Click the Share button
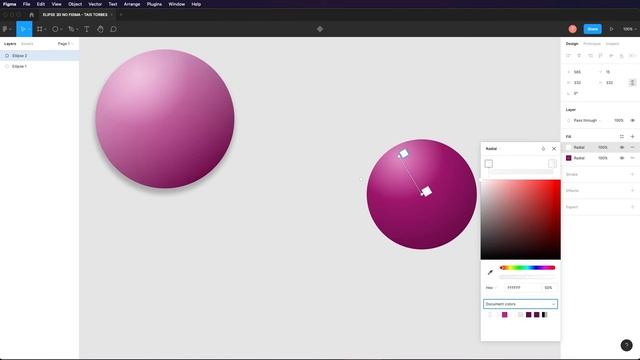 592,29
